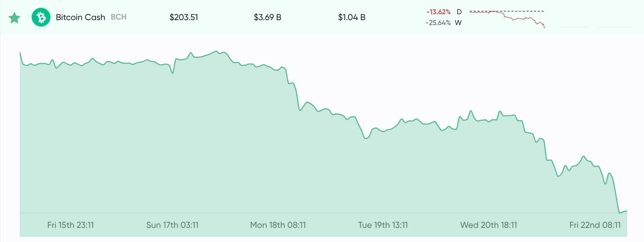Click the Fri 22nd 08:11 axis label
Image resolution: width=644 pixels, height=242 pixels.
tap(595, 225)
